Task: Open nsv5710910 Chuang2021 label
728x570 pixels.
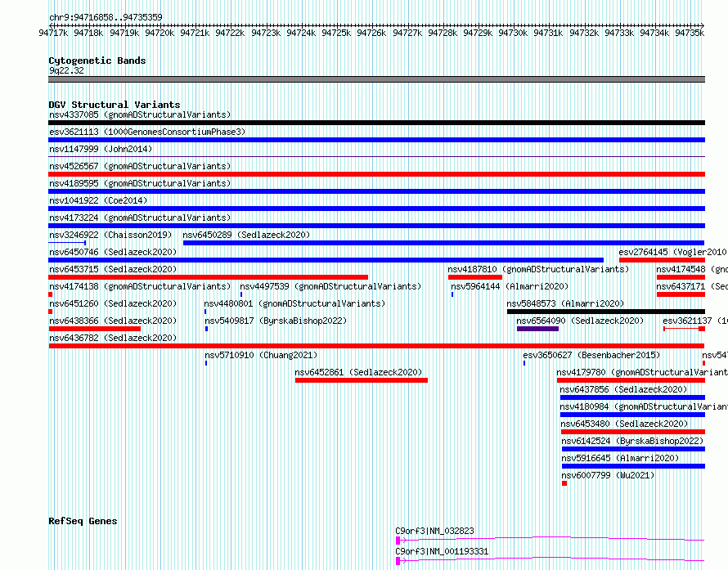Action: [x=261, y=355]
